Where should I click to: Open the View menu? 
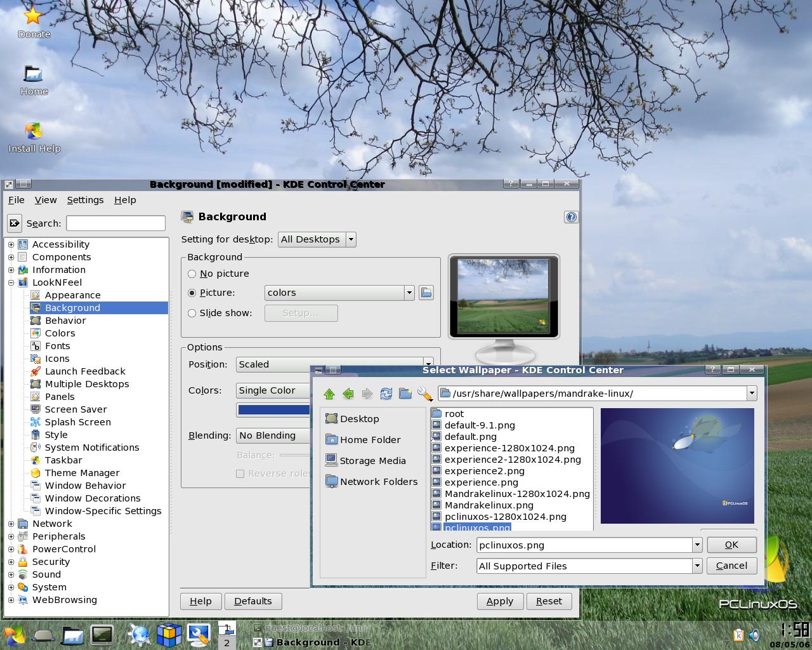tap(46, 200)
